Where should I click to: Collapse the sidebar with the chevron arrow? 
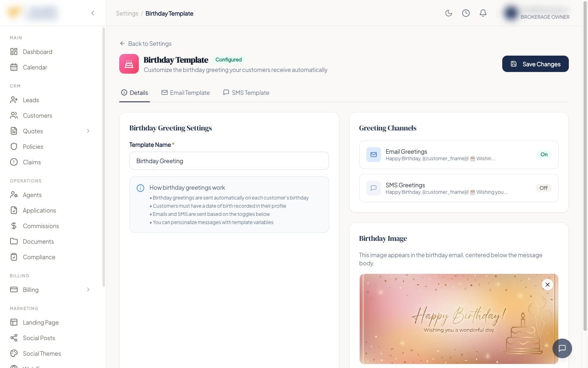click(x=93, y=13)
